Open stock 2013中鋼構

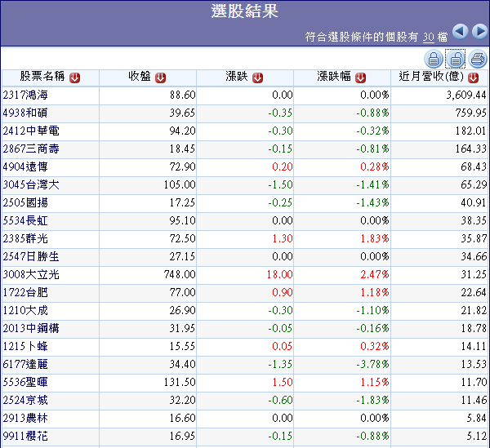[x=31, y=328]
